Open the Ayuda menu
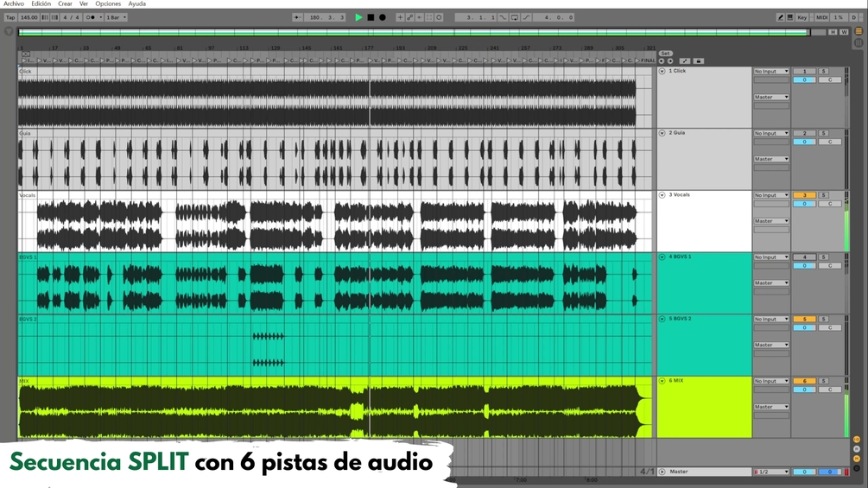 [x=137, y=3]
